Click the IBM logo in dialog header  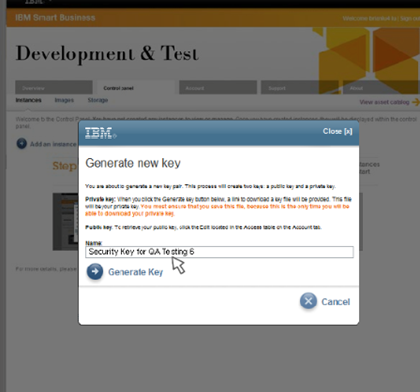click(101, 133)
